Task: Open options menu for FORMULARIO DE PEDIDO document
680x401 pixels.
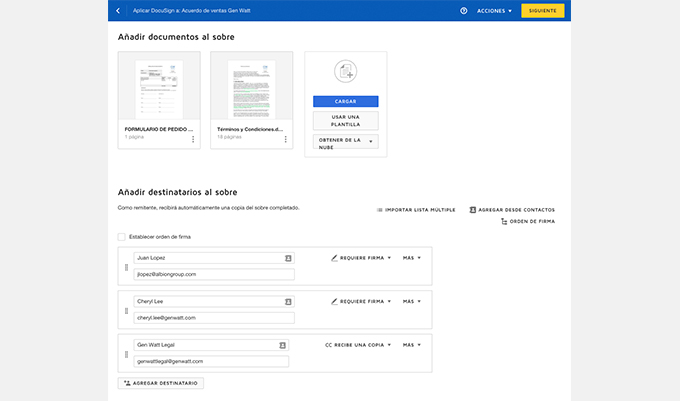Action: click(193, 139)
